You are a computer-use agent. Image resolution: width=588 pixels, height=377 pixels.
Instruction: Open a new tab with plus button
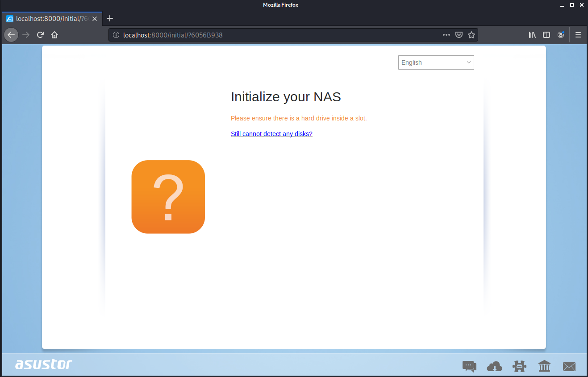[110, 18]
